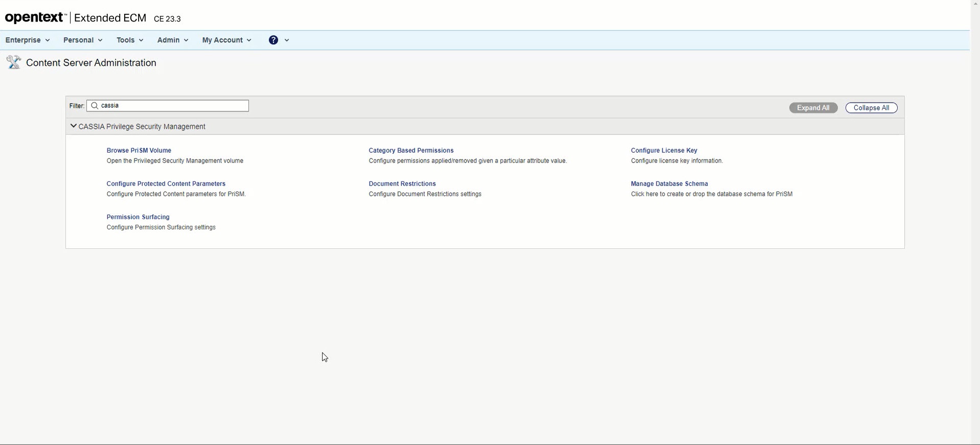980x445 pixels.
Task: Open Configure Protected Content Parameters
Action: click(166, 183)
